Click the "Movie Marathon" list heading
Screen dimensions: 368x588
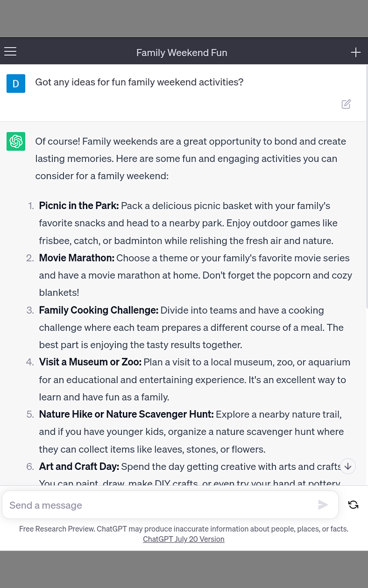click(x=77, y=258)
